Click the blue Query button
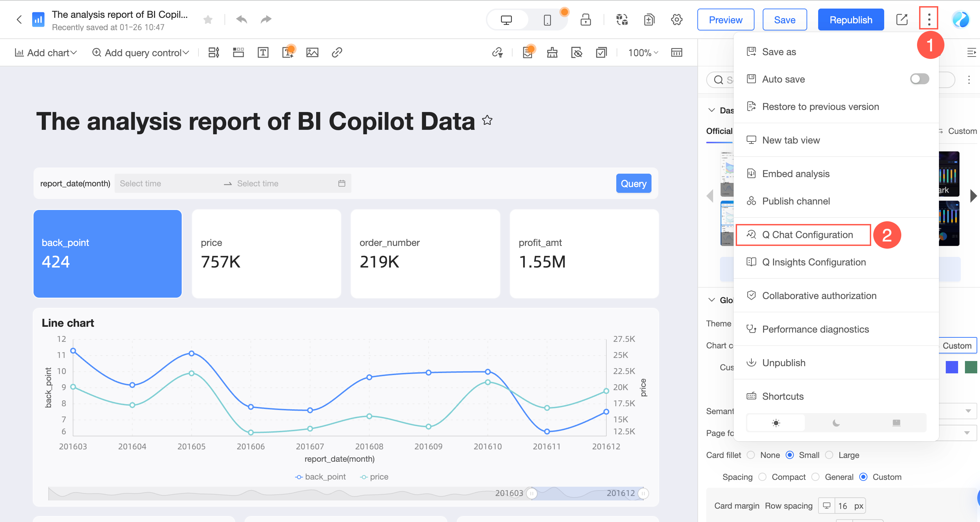980x522 pixels. 633,184
